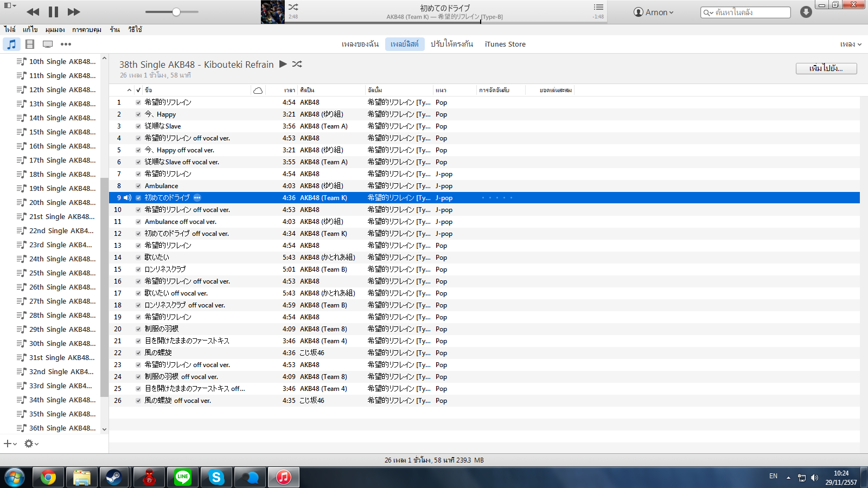868x488 pixels.
Task: Open the Up Next list icon
Action: click(598, 7)
